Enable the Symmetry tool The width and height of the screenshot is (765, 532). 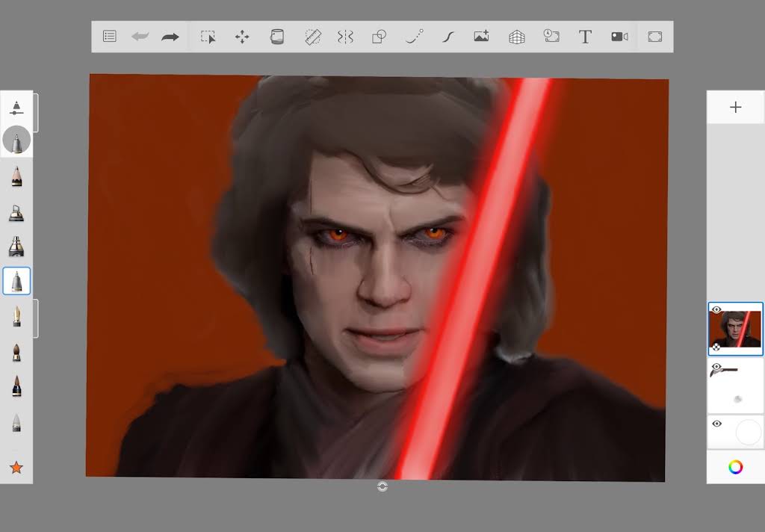pyautogui.click(x=345, y=37)
